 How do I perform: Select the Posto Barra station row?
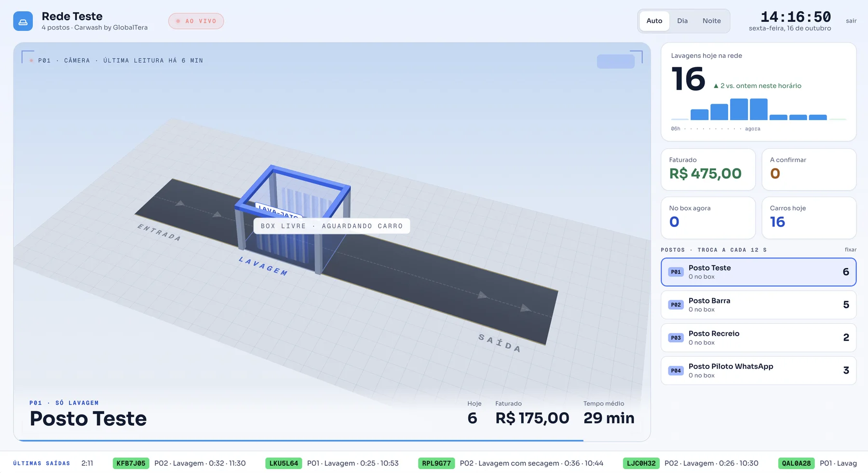[759, 305]
